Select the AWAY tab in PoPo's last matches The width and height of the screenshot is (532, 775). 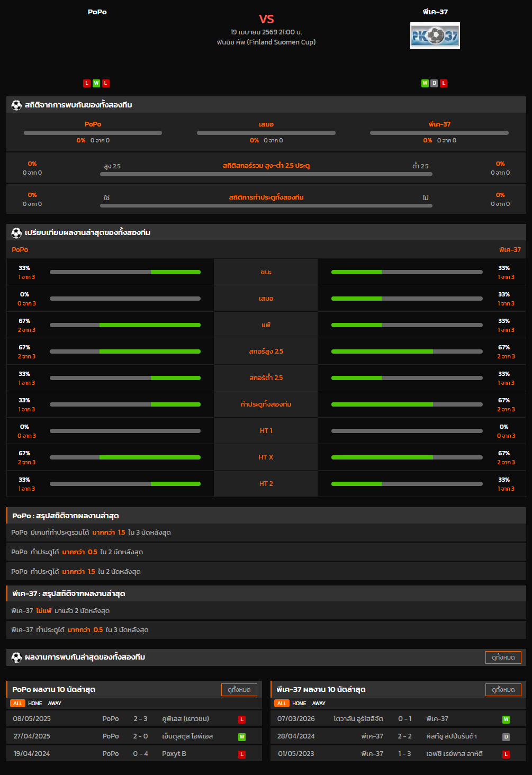tap(55, 704)
